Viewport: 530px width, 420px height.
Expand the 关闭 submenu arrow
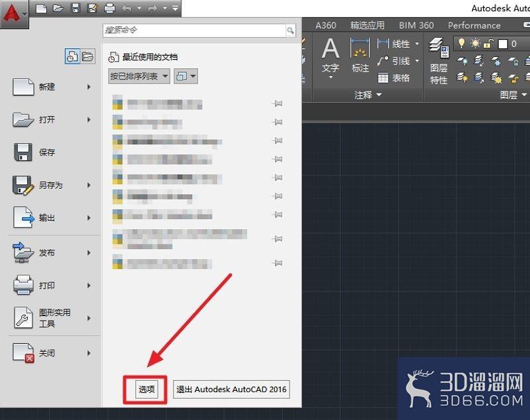(x=89, y=353)
